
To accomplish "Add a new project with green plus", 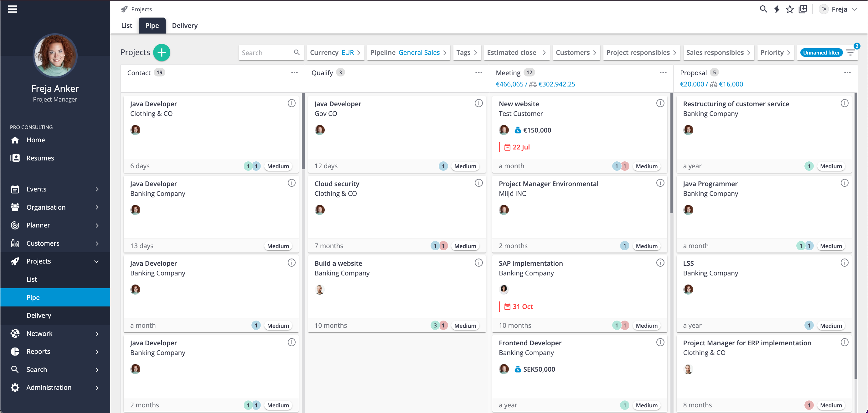I will (161, 53).
